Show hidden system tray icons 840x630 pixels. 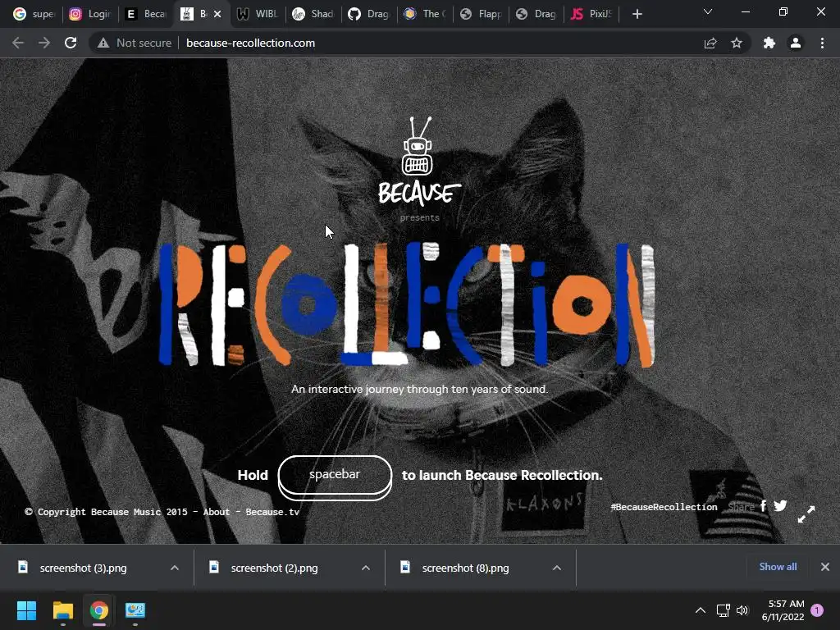tap(701, 610)
